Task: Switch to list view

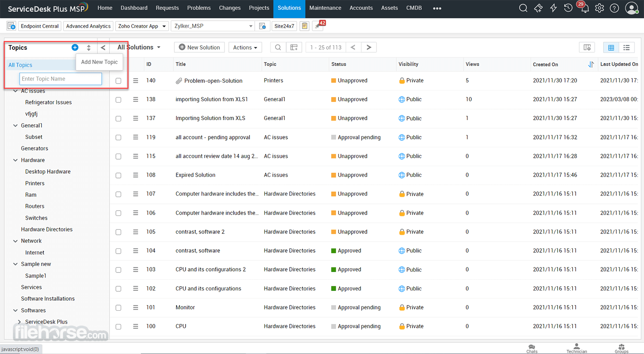Action: point(627,47)
